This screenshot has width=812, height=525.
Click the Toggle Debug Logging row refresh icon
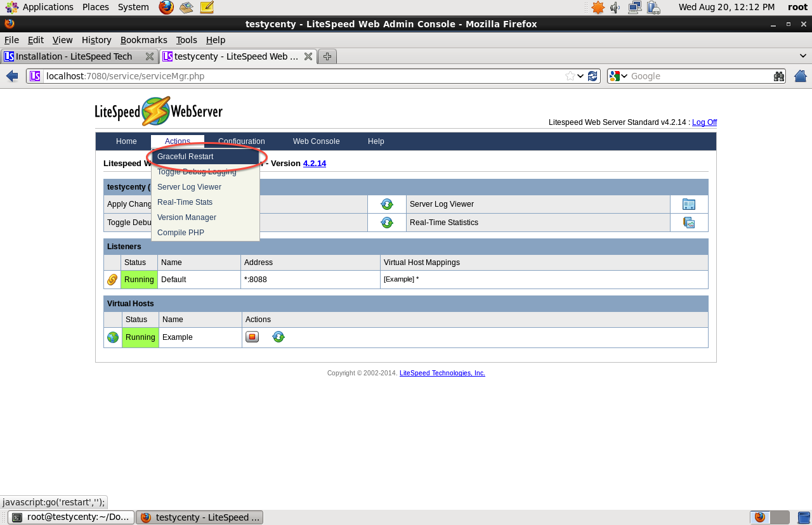pos(387,223)
